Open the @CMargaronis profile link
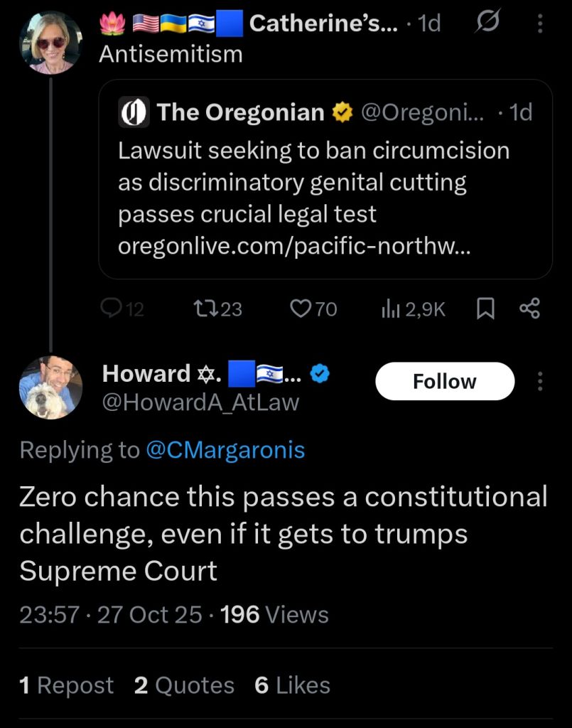 tap(225, 450)
